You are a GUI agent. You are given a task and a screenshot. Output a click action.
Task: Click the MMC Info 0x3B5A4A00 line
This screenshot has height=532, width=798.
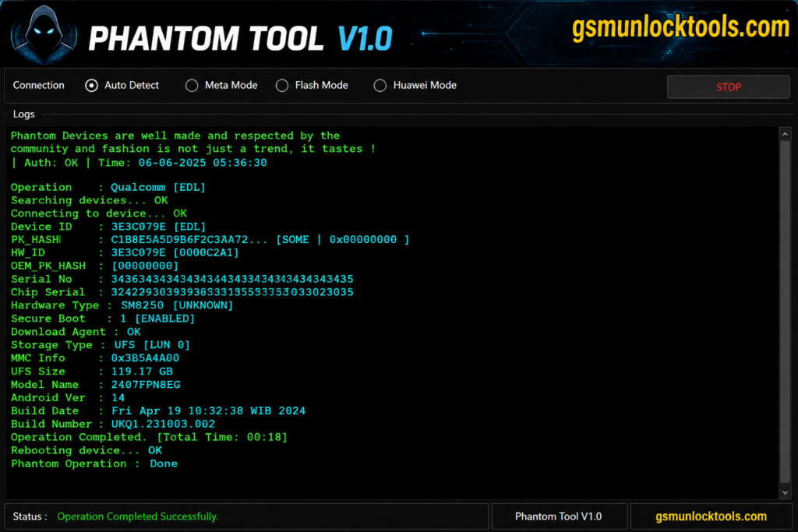pyautogui.click(x=95, y=358)
